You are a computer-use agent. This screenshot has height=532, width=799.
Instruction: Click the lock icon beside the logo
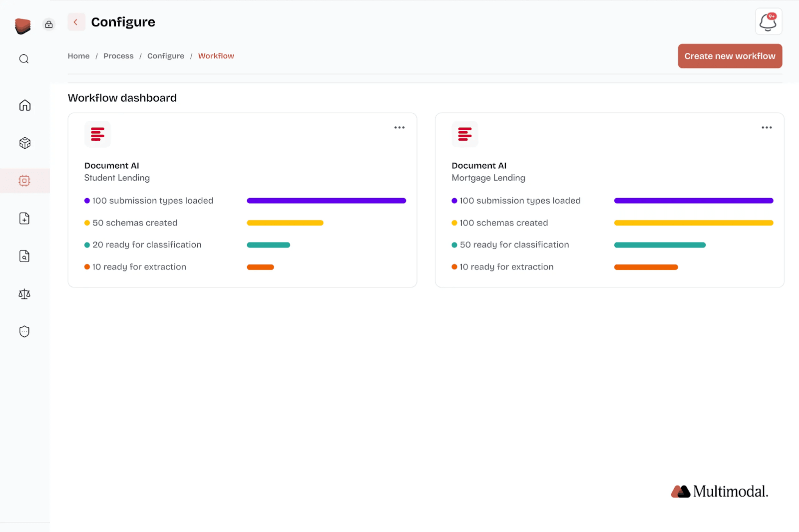coord(49,24)
